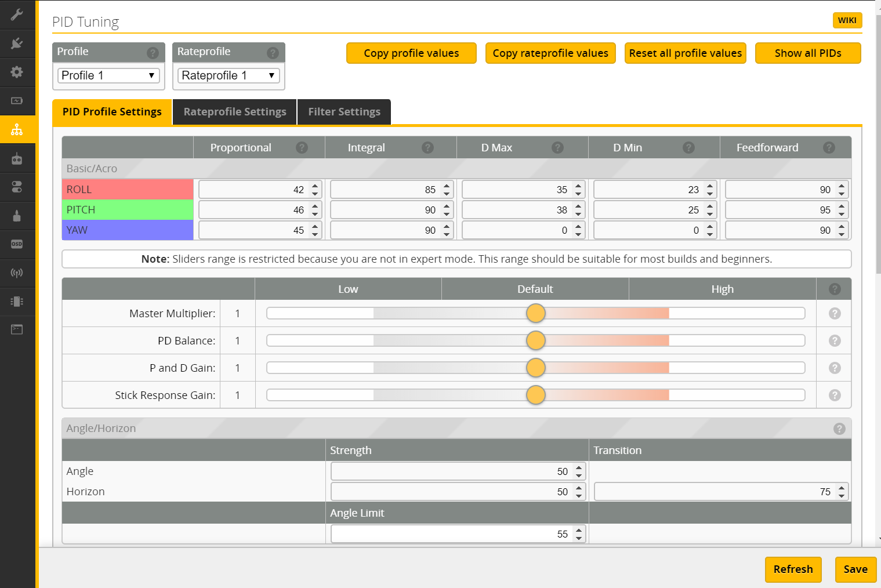Click the PD Balance slider handle
The width and height of the screenshot is (881, 588).
pos(536,341)
